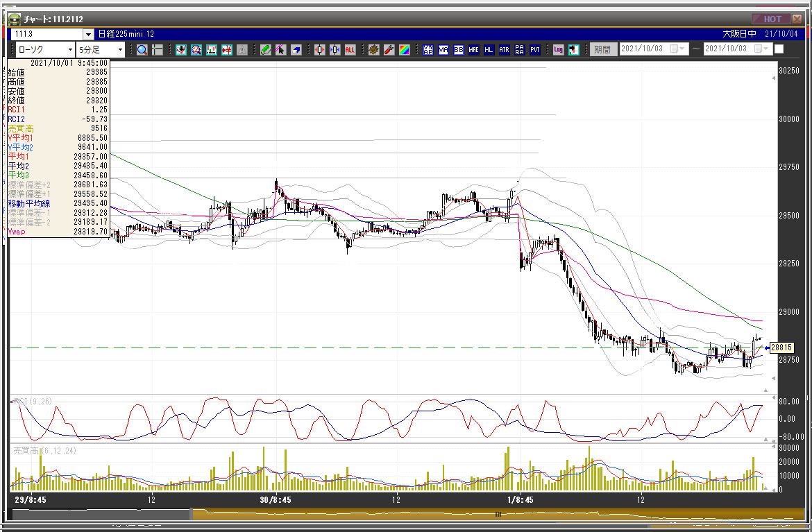812x532 pixels.
Task: Toggle the PARA parabolic indicator
Action: point(519,50)
